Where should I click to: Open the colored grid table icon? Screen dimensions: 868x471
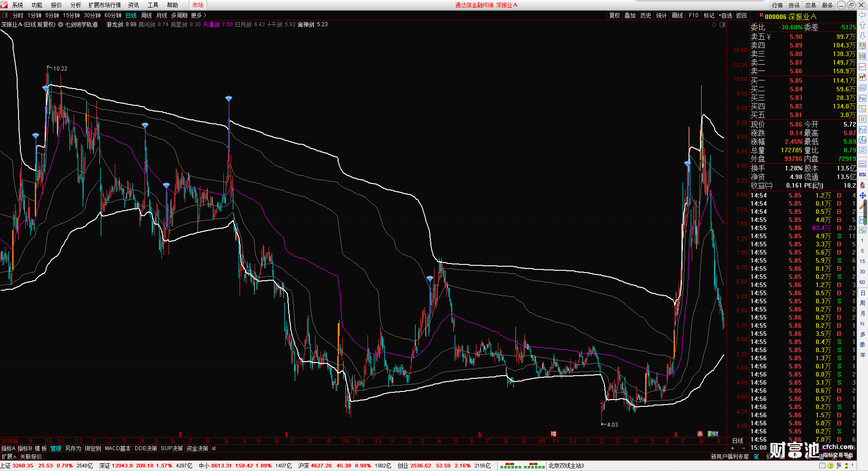[x=863, y=57]
